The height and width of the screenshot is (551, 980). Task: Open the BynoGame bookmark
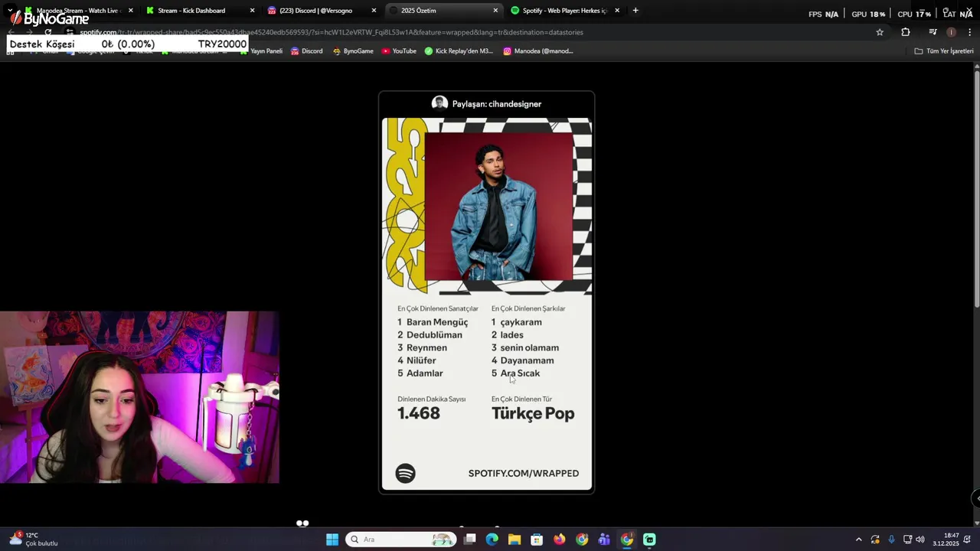coord(353,51)
